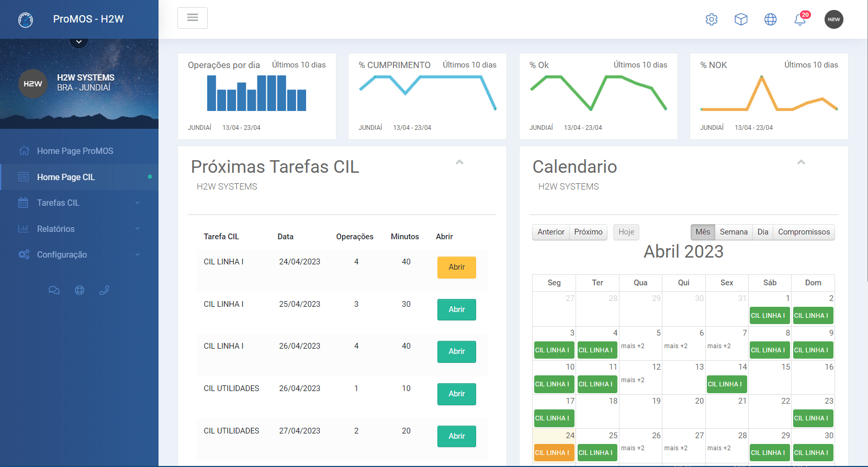Open the % NOK orange line chart

click(769, 93)
